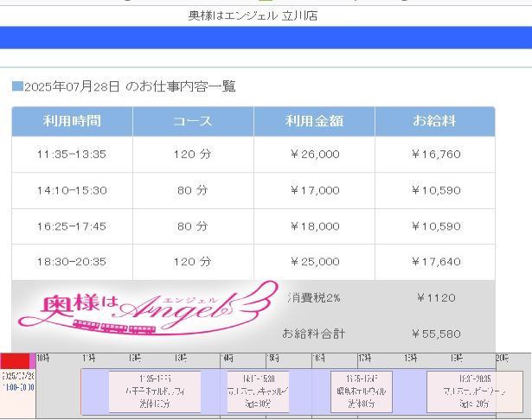Click the 利用金額 column header
The image size is (532, 420).
pos(314,121)
